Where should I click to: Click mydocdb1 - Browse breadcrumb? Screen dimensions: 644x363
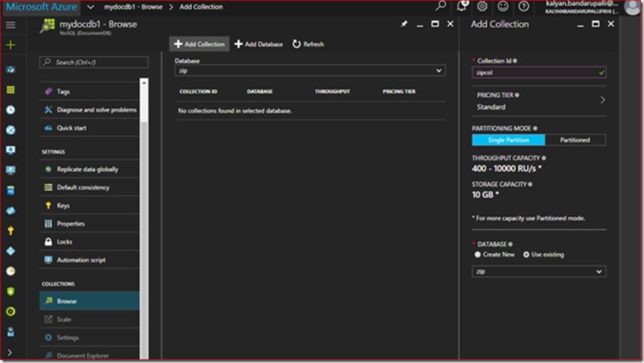pos(133,7)
